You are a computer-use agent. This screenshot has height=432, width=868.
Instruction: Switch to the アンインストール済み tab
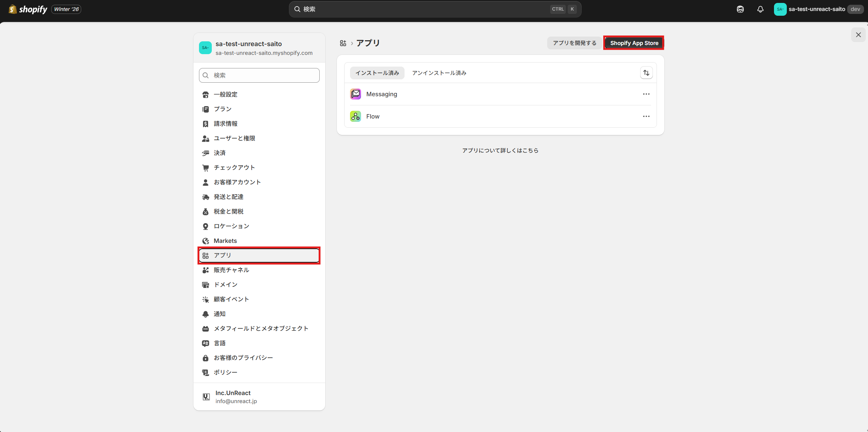pos(439,72)
